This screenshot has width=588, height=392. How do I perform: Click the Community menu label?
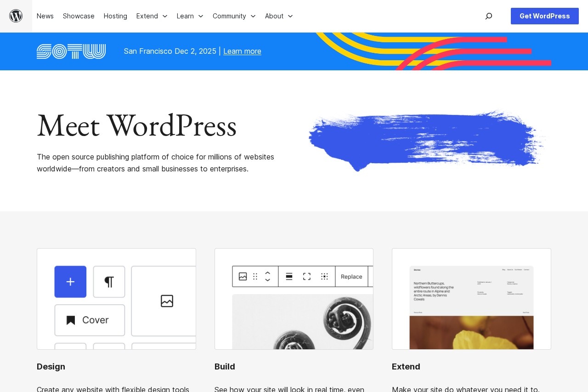click(x=229, y=16)
